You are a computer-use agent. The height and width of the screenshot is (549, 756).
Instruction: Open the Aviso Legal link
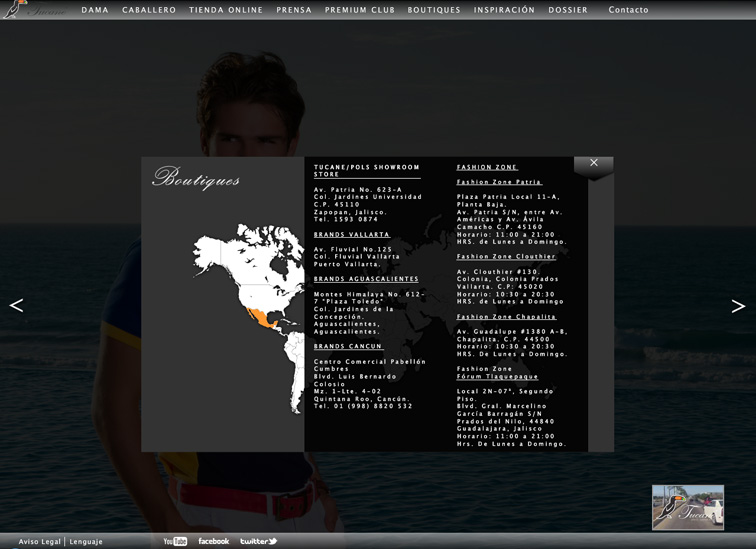tap(40, 541)
